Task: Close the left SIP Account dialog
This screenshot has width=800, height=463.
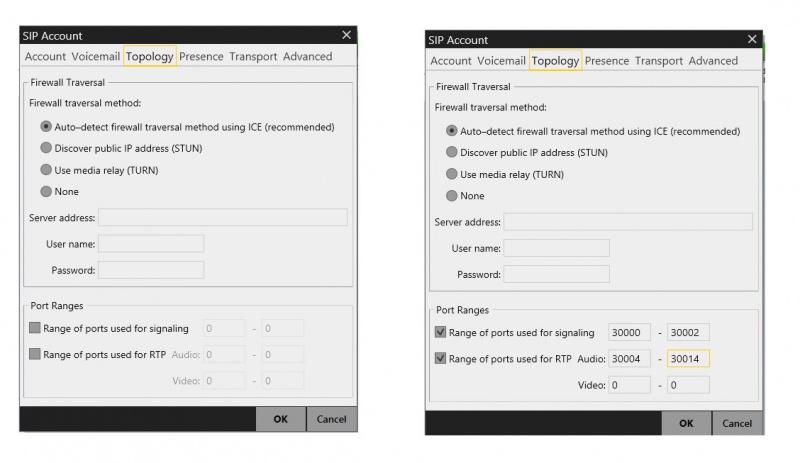Action: point(346,35)
